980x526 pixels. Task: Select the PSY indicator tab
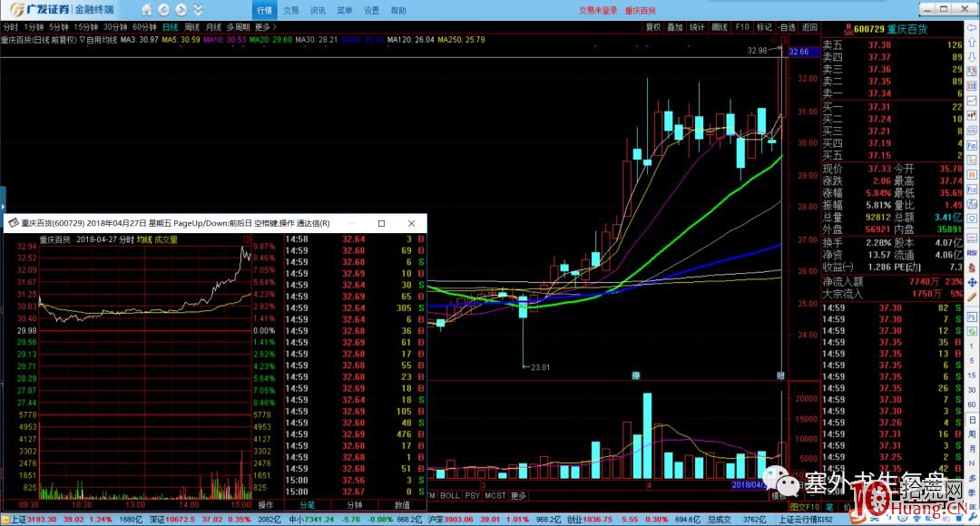point(473,495)
